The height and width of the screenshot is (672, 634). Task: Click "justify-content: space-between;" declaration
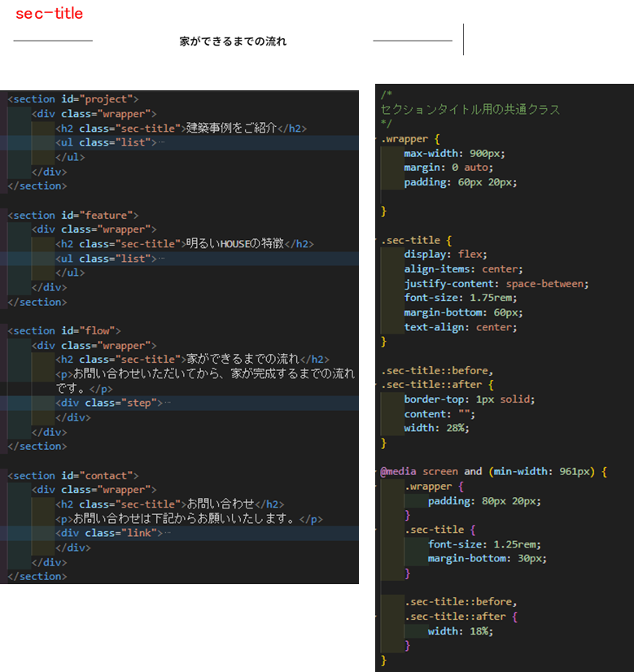496,284
